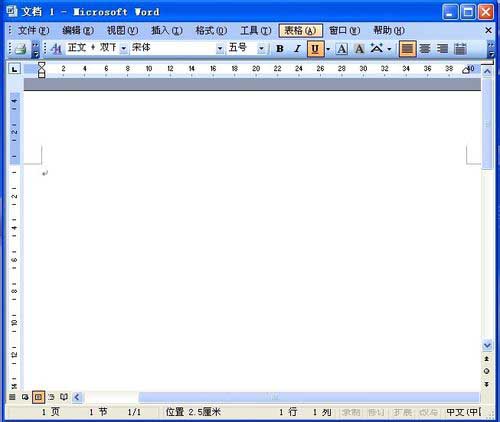Click 录制 indicator in status bar
The image size is (500, 422).
(x=351, y=413)
